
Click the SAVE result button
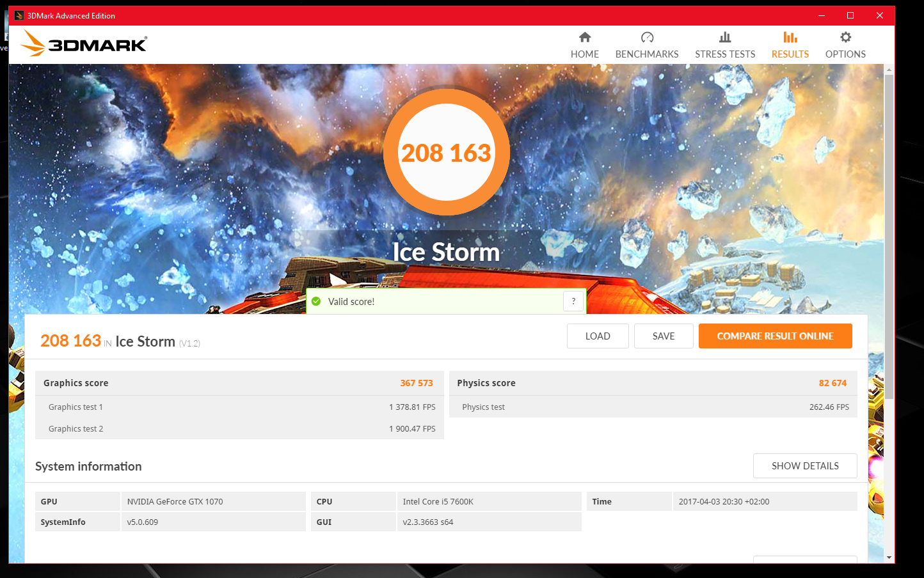click(664, 336)
